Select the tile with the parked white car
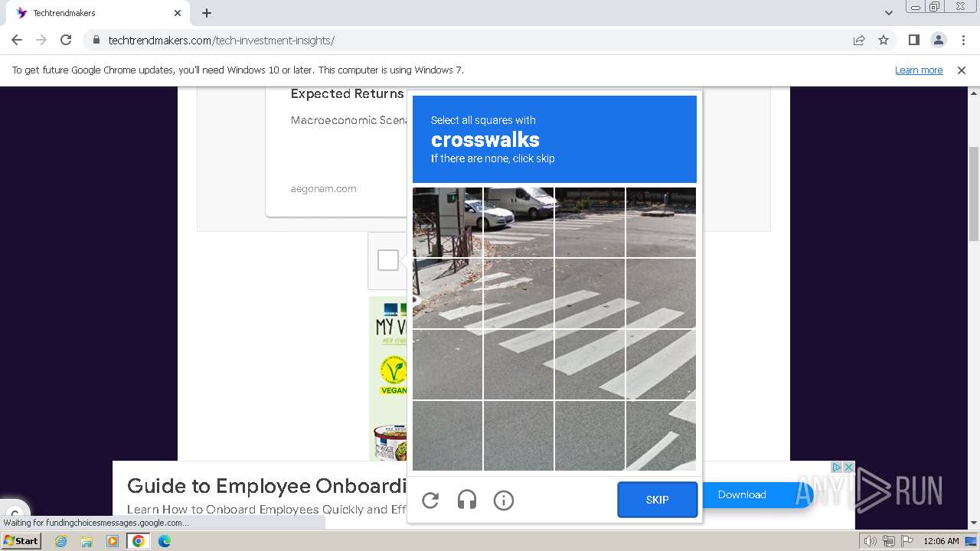 (x=448, y=222)
